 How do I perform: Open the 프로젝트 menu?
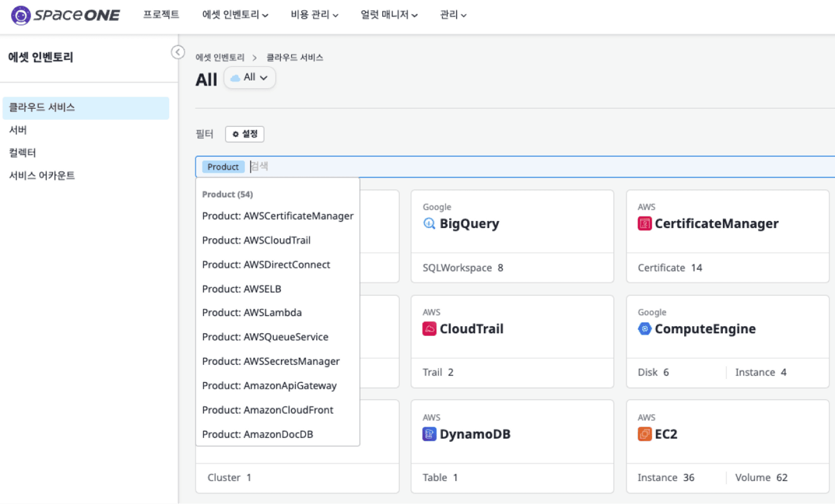[161, 15]
